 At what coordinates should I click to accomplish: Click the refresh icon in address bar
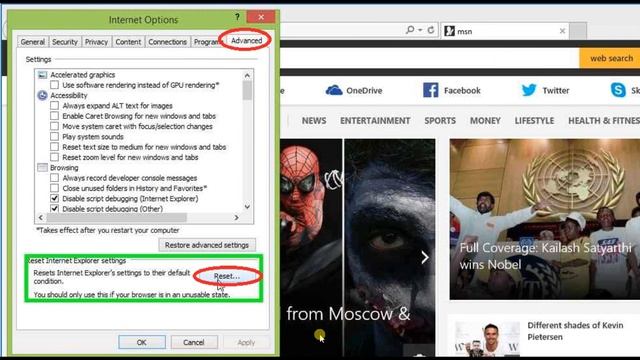point(431,30)
